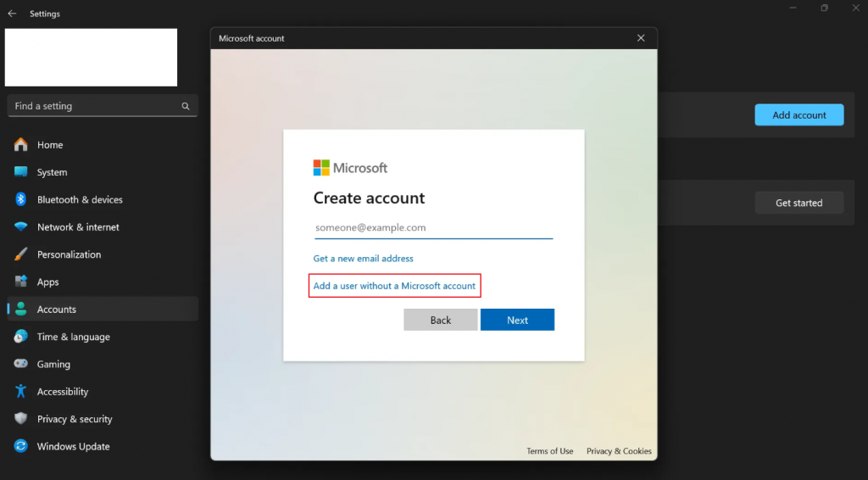Close the Microsoft account dialog
This screenshot has height=480, width=868.
(641, 38)
